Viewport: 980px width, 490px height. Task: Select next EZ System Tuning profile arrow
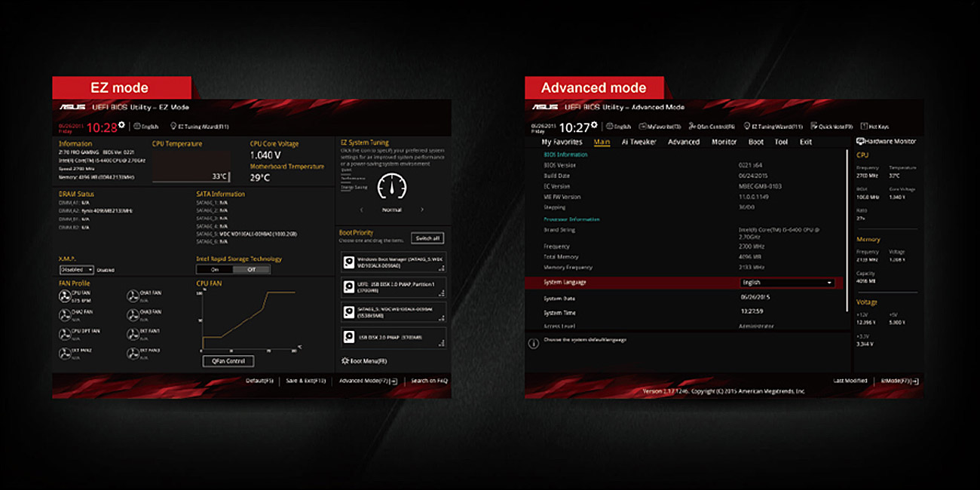pyautogui.click(x=422, y=210)
